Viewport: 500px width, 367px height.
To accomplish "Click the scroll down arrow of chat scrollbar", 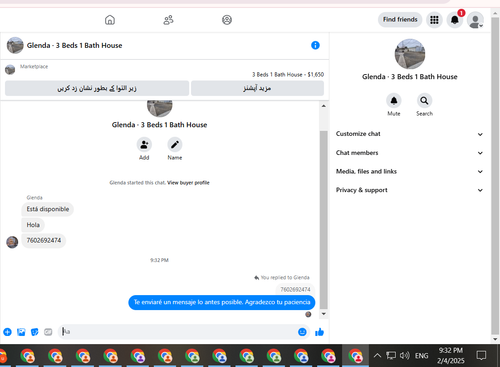I will [324, 314].
